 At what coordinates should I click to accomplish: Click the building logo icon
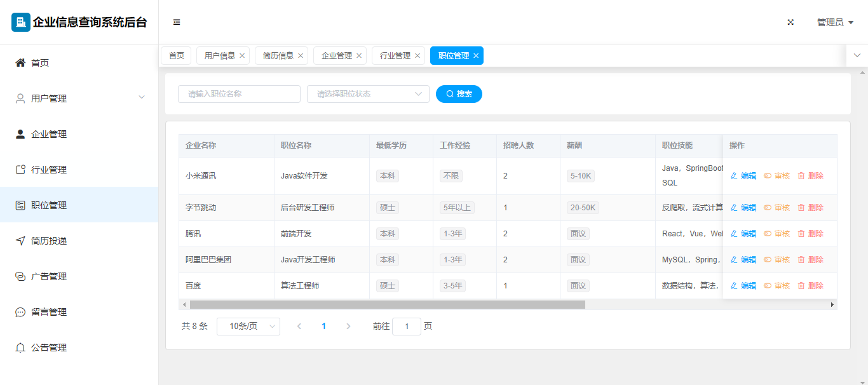(21, 22)
